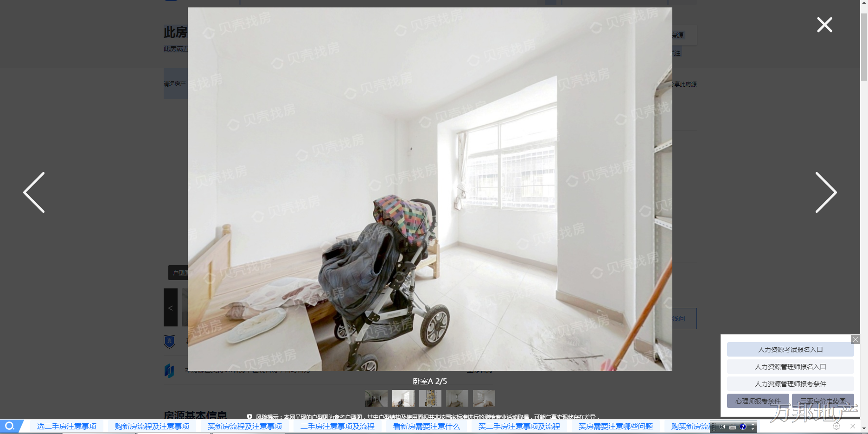Open the fourth gallery thumbnail

click(x=457, y=398)
